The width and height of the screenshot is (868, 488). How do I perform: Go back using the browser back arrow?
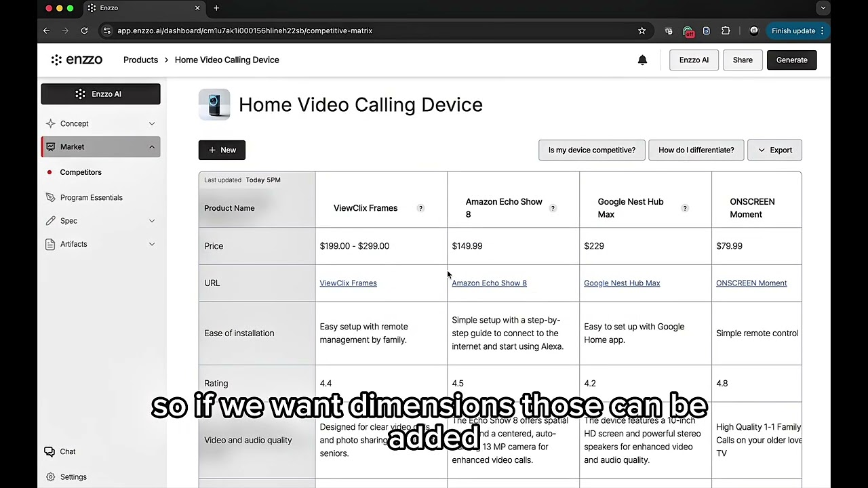coord(46,30)
